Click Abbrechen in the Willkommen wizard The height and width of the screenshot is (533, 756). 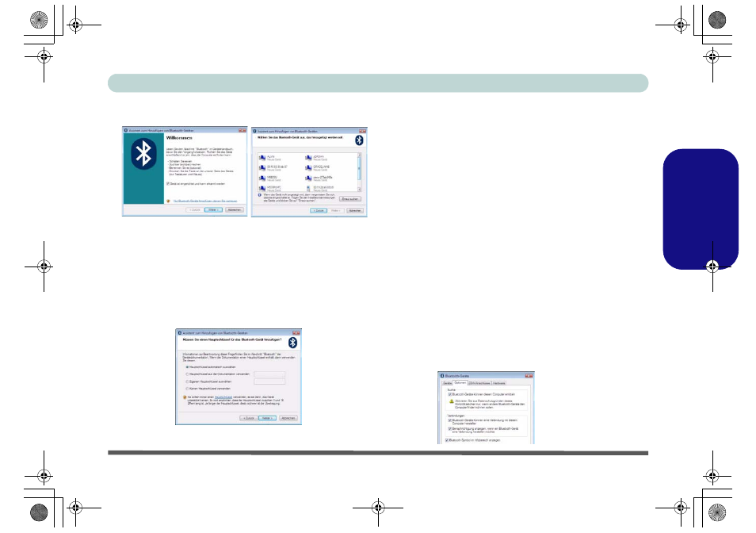pyautogui.click(x=235, y=210)
